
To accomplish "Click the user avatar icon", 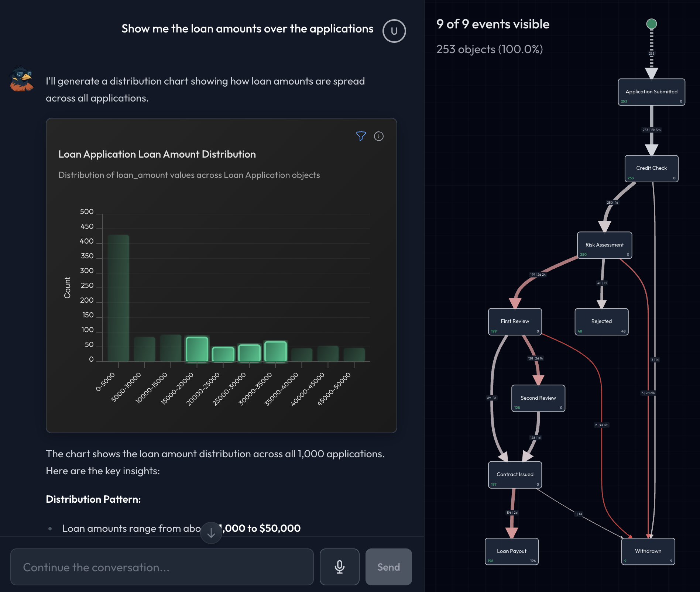I will [394, 31].
